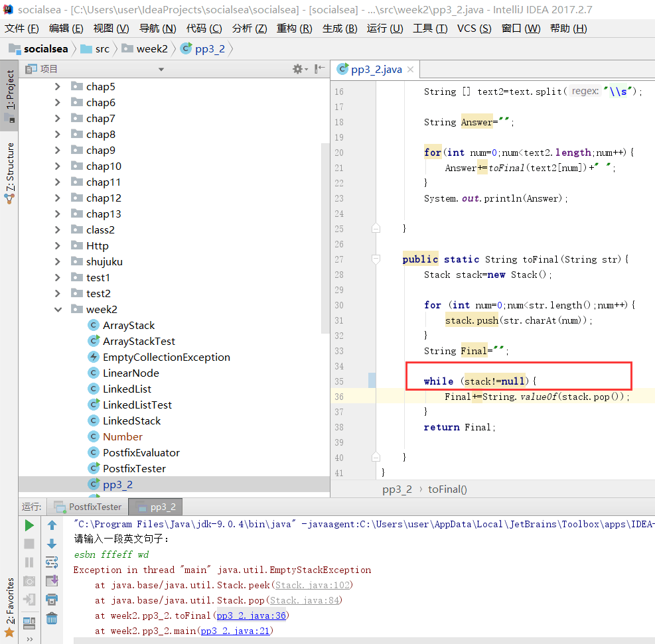The height and width of the screenshot is (644, 655).
Task: Select the EmptyCollectionException class in tree
Action: click(x=167, y=357)
